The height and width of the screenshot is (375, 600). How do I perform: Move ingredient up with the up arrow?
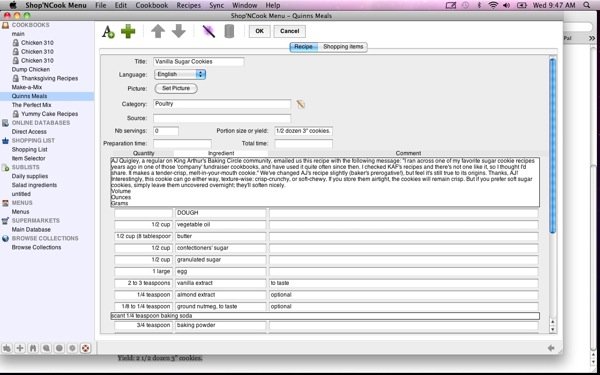(x=158, y=31)
